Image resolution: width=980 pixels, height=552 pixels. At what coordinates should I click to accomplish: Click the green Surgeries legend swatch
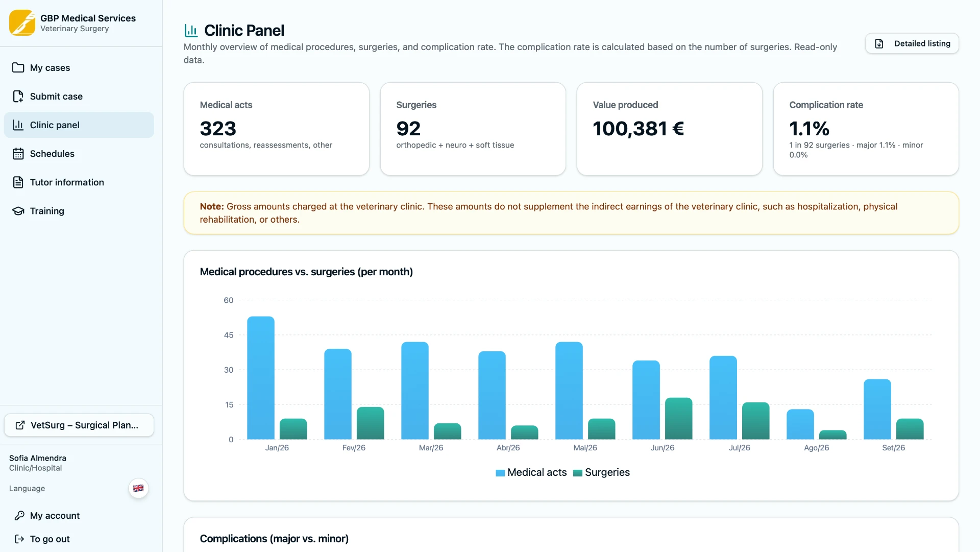(x=578, y=473)
